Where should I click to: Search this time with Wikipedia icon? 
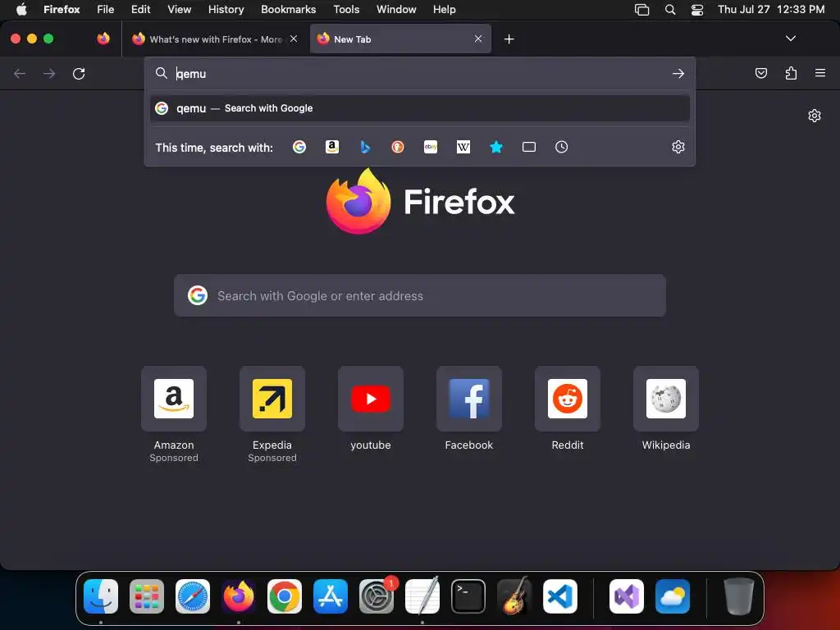pos(463,147)
